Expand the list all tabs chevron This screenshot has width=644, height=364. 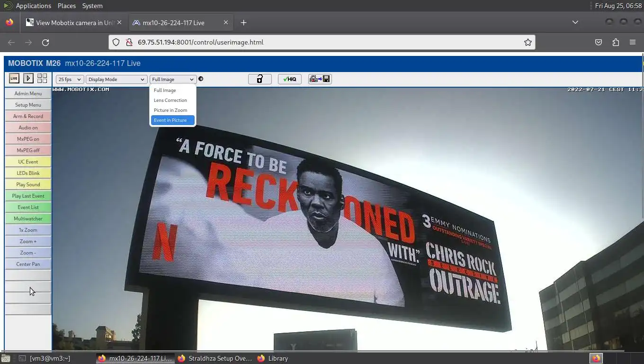pyautogui.click(x=575, y=22)
